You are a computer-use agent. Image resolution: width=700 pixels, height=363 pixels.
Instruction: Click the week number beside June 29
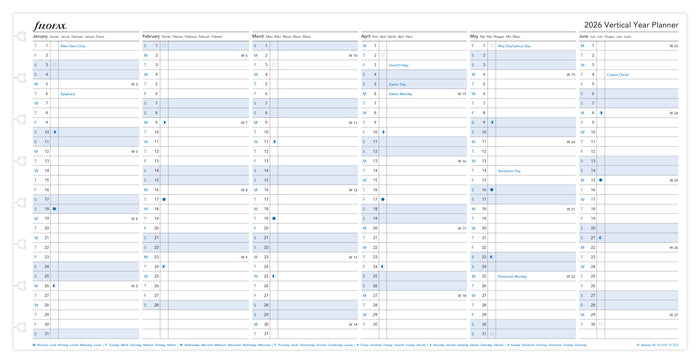674,315
